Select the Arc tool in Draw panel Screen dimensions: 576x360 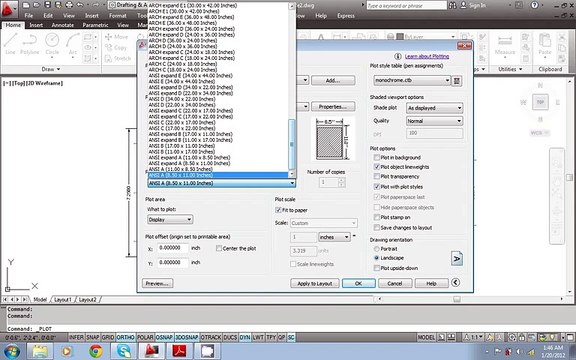tap(73, 44)
